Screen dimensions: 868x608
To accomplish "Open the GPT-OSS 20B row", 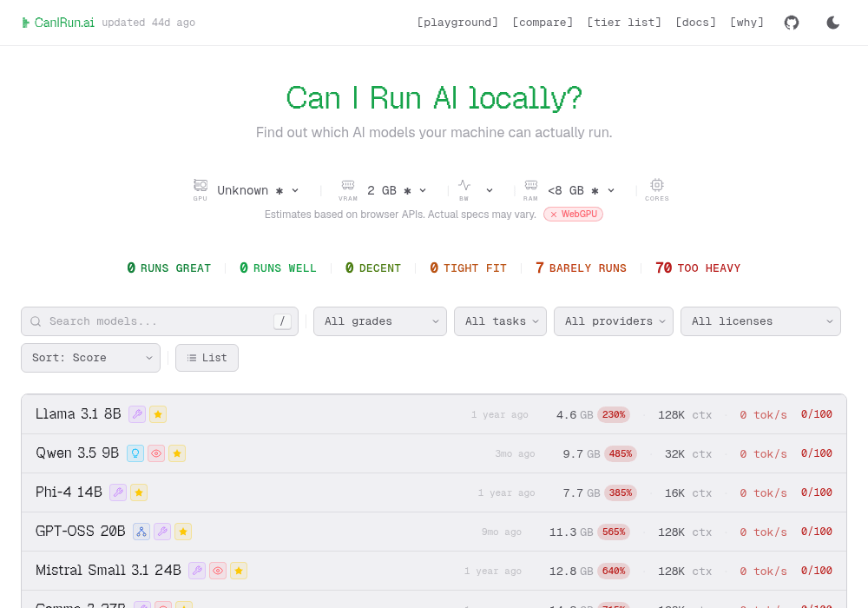I will (434, 532).
